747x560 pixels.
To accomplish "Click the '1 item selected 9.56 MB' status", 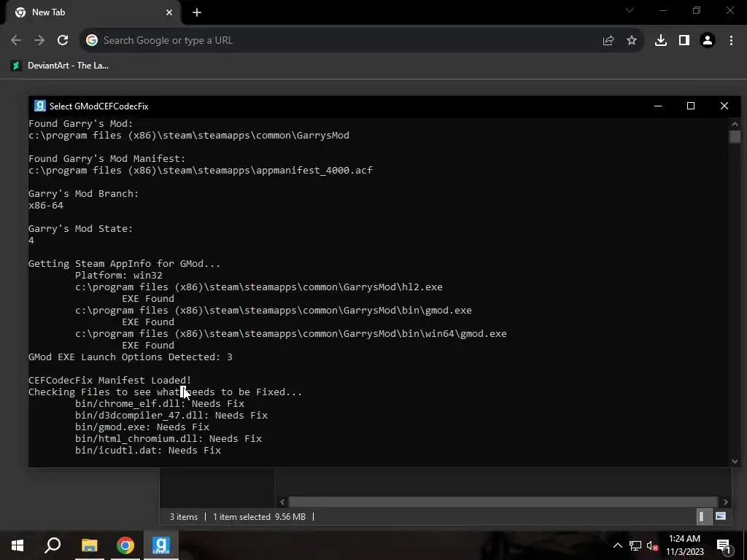I will (x=259, y=517).
